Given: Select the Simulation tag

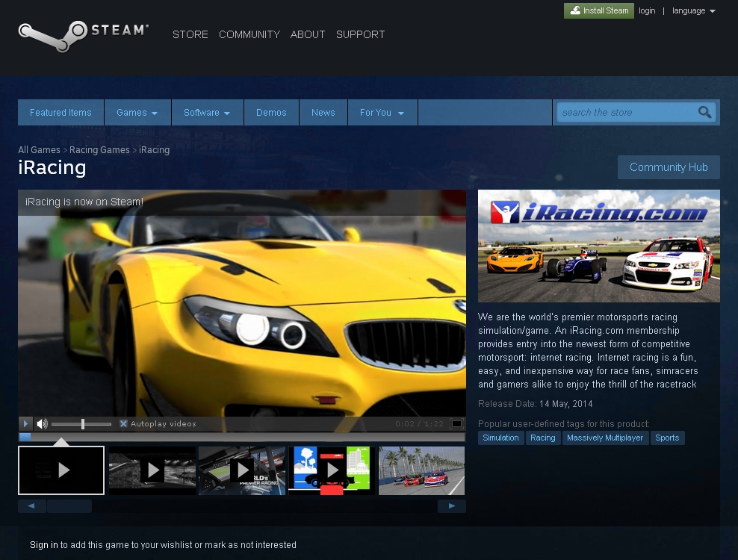Looking at the screenshot, I should tap(500, 438).
